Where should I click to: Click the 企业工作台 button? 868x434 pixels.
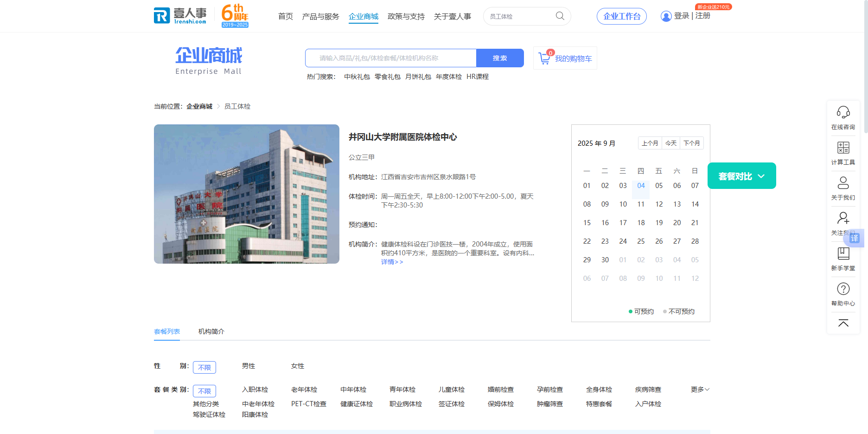click(x=622, y=16)
